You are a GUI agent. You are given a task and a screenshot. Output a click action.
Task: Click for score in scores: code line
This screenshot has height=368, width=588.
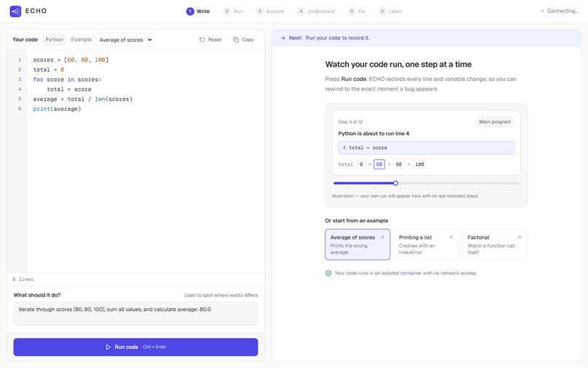pyautogui.click(x=67, y=80)
